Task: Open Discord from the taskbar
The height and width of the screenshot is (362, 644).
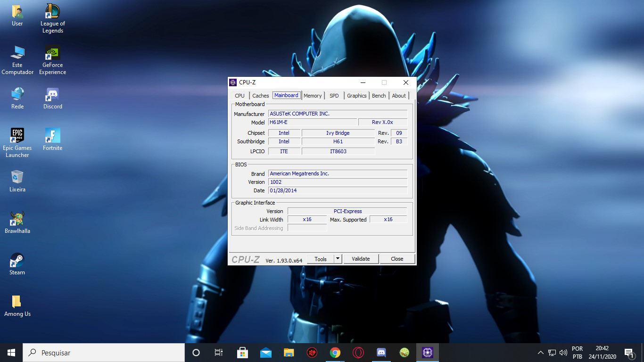Action: pos(381,353)
